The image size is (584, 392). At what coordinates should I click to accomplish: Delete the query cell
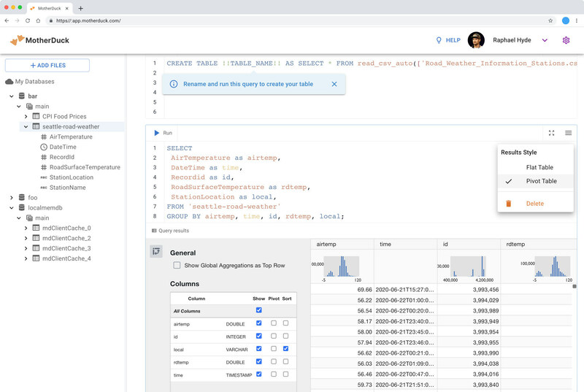(536, 204)
